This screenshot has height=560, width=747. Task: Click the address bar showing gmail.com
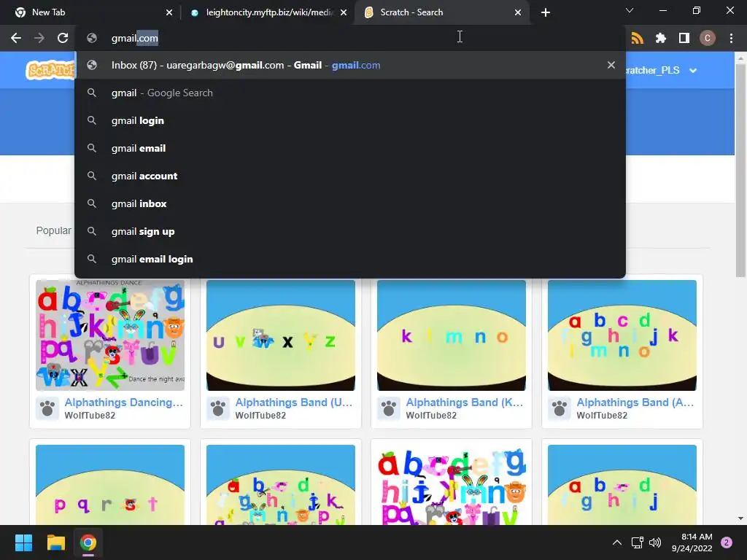point(350,38)
